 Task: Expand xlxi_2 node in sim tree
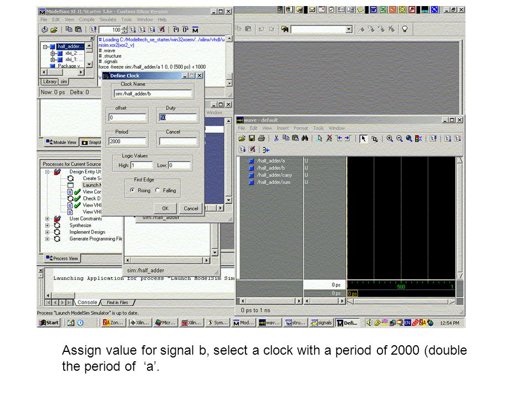coord(53,54)
